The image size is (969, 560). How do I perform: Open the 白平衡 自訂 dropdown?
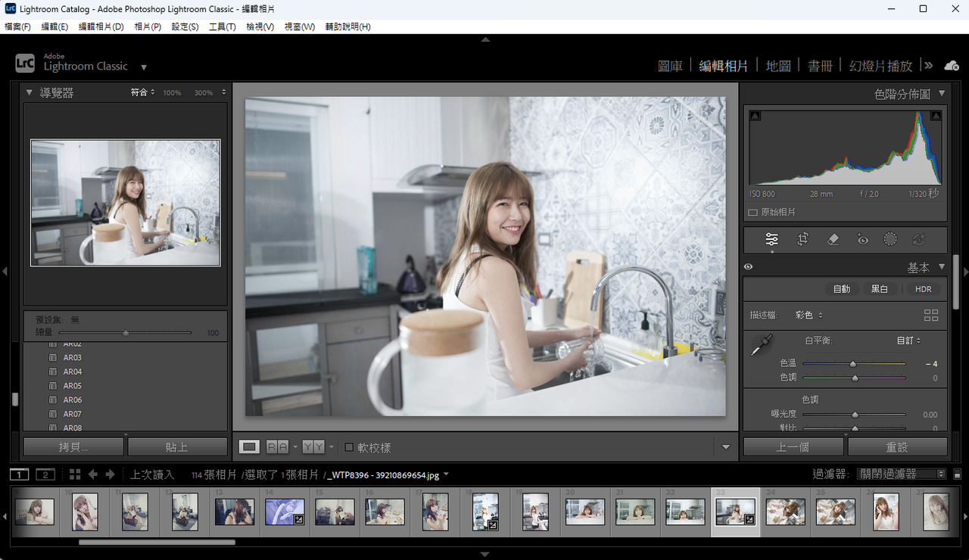[x=908, y=341]
